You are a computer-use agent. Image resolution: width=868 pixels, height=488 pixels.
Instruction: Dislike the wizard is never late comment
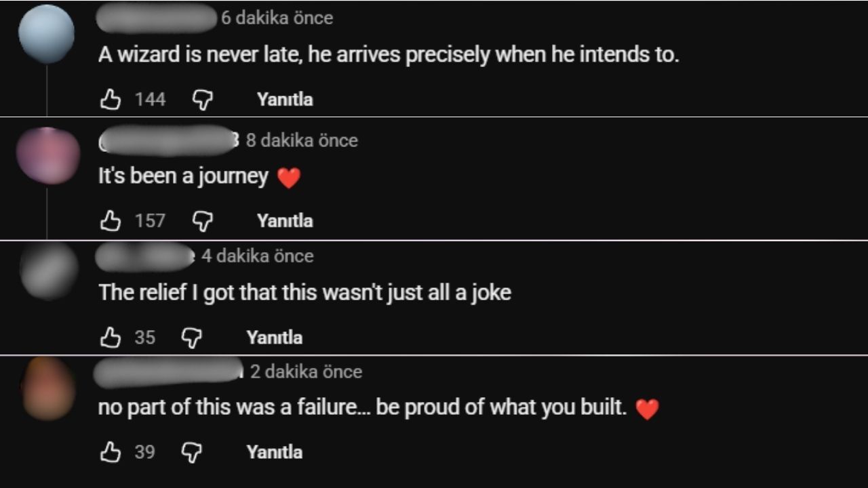pyautogui.click(x=203, y=100)
